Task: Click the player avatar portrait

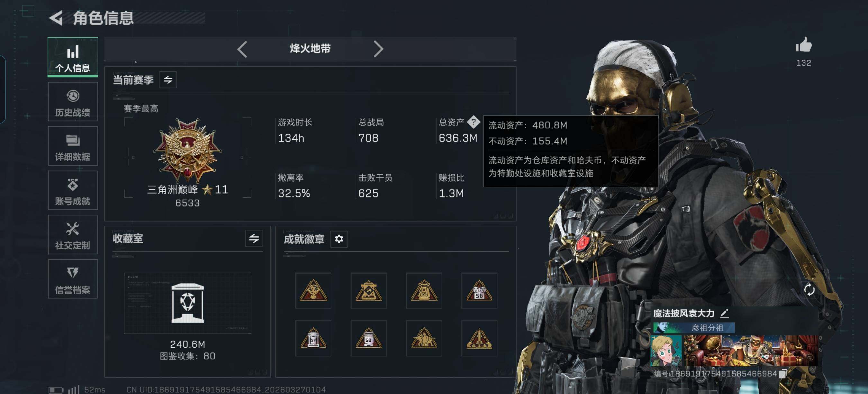Action: pyautogui.click(x=665, y=351)
